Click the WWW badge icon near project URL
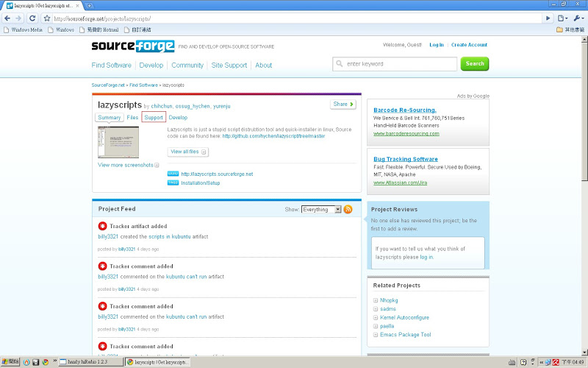This screenshot has height=368, width=588. tap(173, 174)
